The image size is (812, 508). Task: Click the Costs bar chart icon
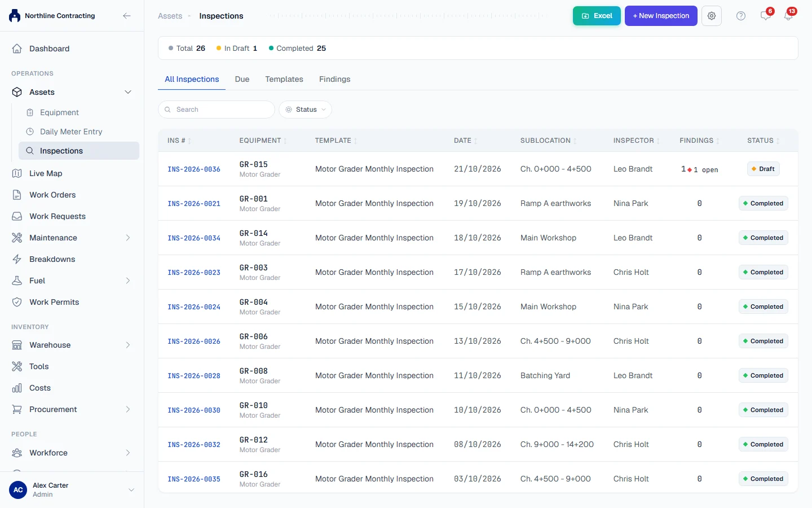[x=17, y=388]
